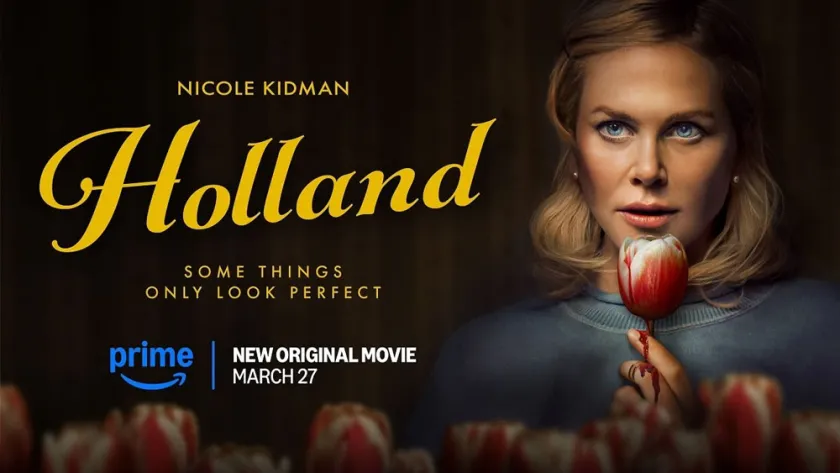Click the pearl earring on the image's left

pyautogui.click(x=575, y=175)
